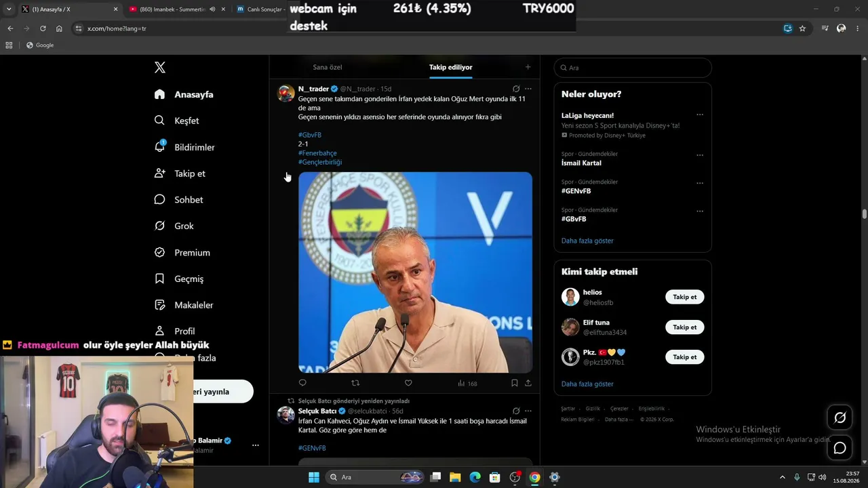
Task: Switch to the Sana özel tab
Action: tap(328, 67)
